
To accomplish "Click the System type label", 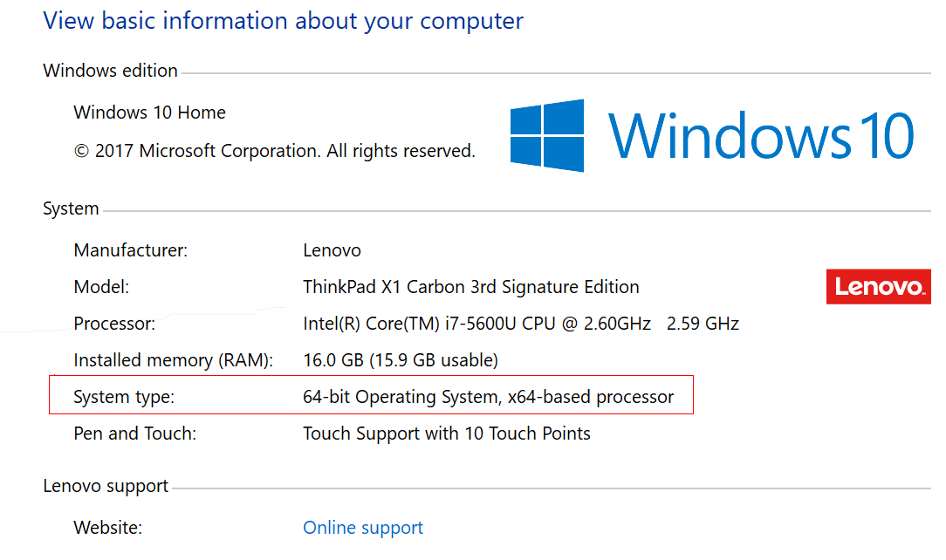I will 124,397.
